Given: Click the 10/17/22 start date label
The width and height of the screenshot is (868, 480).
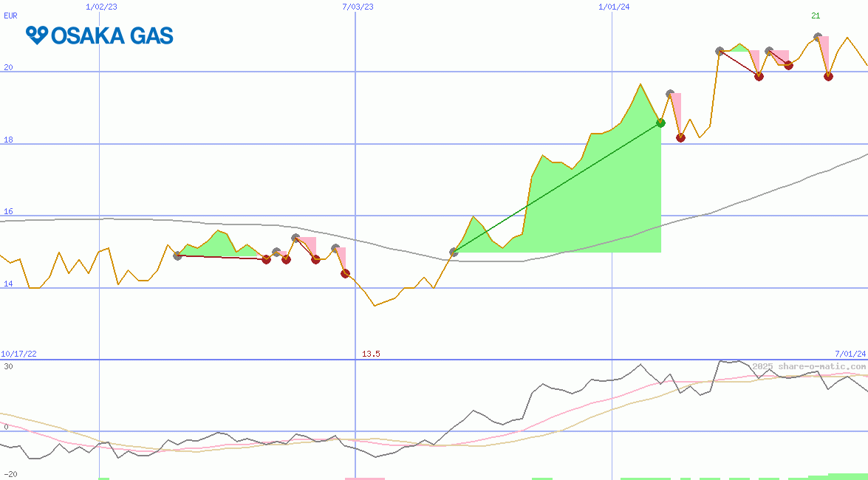Looking at the screenshot, I should (x=18, y=354).
